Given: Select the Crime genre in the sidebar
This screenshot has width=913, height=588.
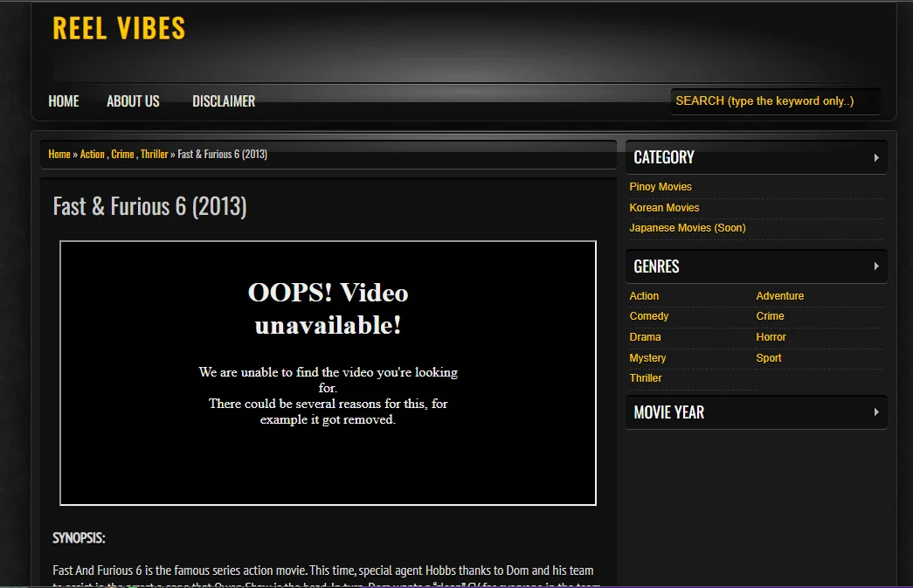Looking at the screenshot, I should 770,316.
